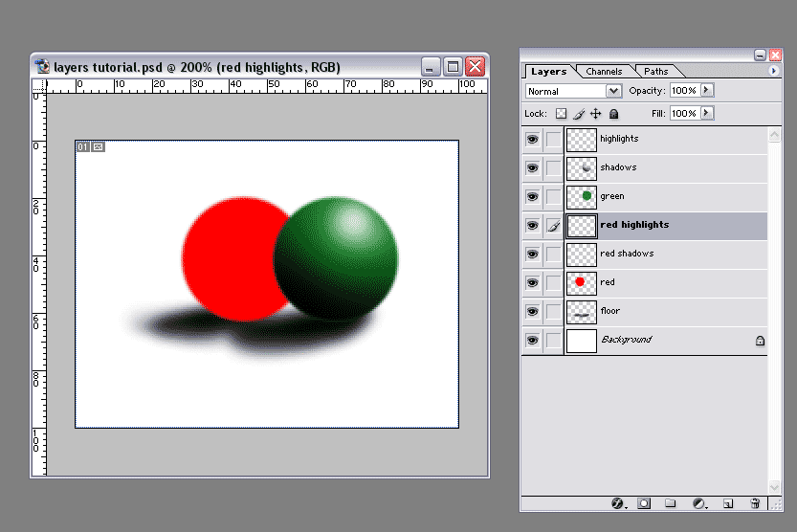Image resolution: width=797 pixels, height=532 pixels.
Task: Create a new layer
Action: coord(727,502)
